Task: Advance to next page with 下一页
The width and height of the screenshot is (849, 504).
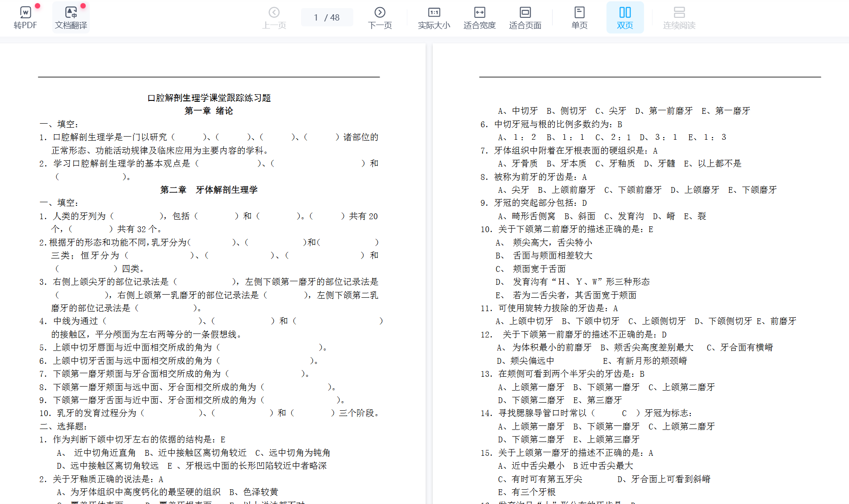Action: (380, 17)
